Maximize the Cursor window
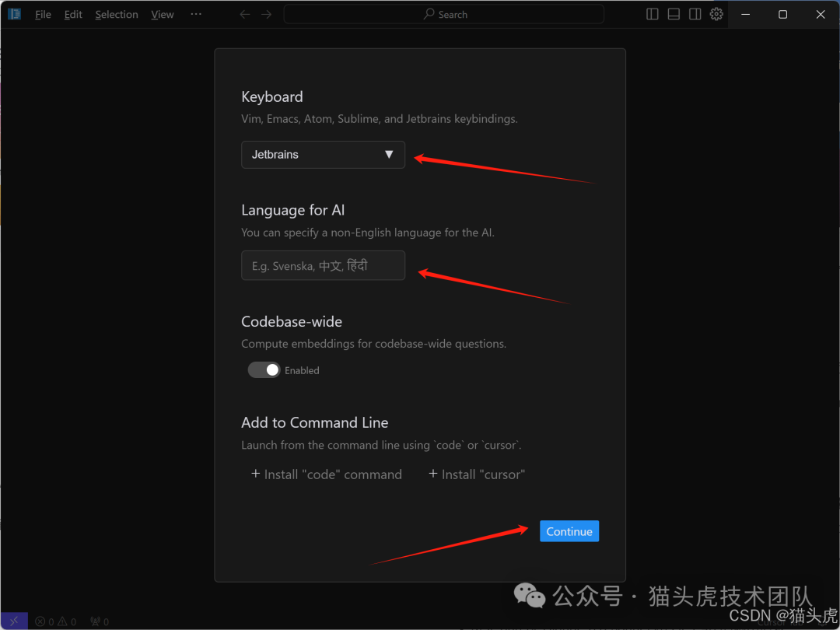 coord(782,15)
